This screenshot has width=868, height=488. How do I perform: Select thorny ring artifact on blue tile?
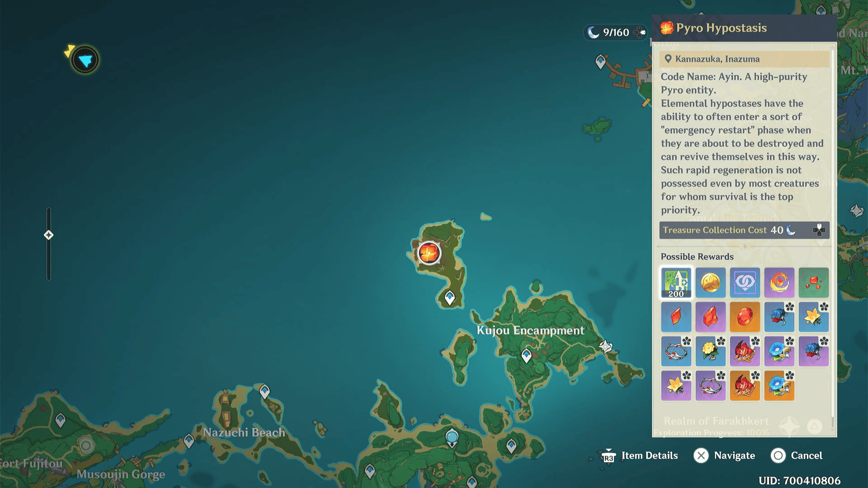point(676,352)
